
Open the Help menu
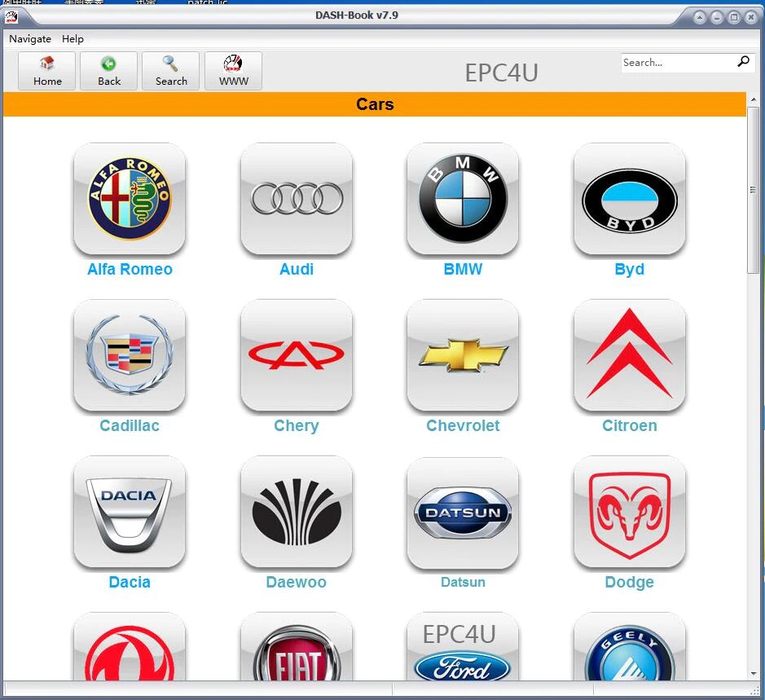[73, 38]
